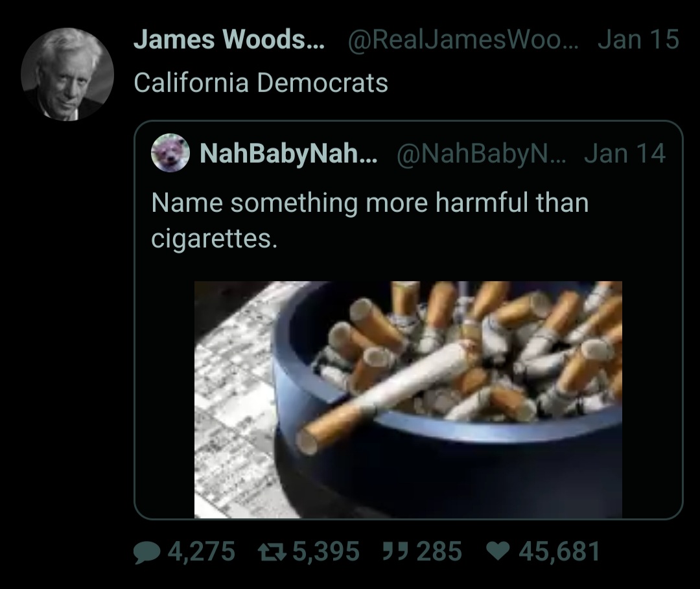Open the James Woods display name
Image resolution: width=700 pixels, height=589 pixels.
pos(229,39)
